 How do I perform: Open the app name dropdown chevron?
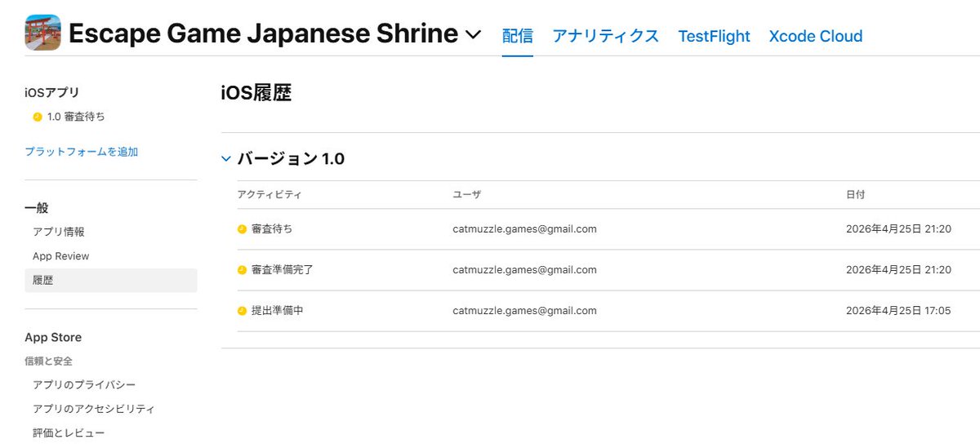coord(473,35)
